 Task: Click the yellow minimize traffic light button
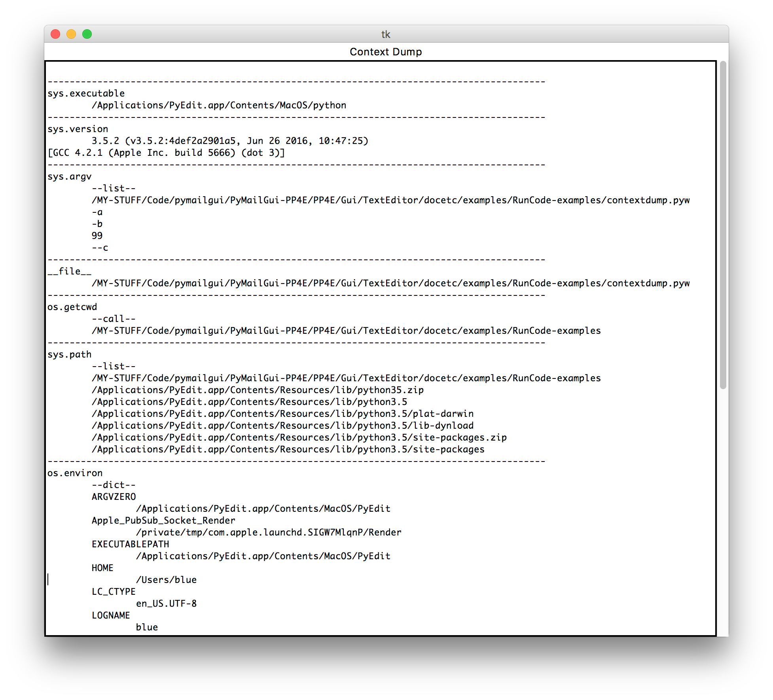(x=71, y=34)
